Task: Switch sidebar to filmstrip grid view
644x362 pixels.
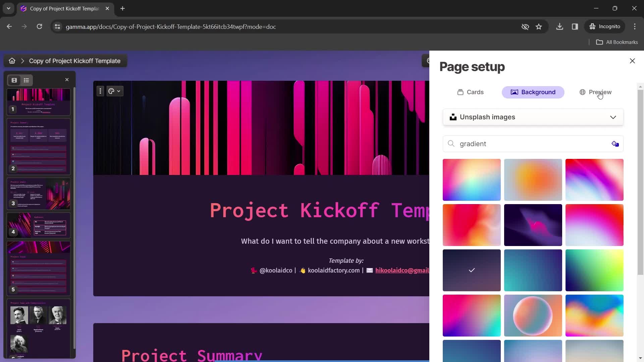Action: coord(14,80)
